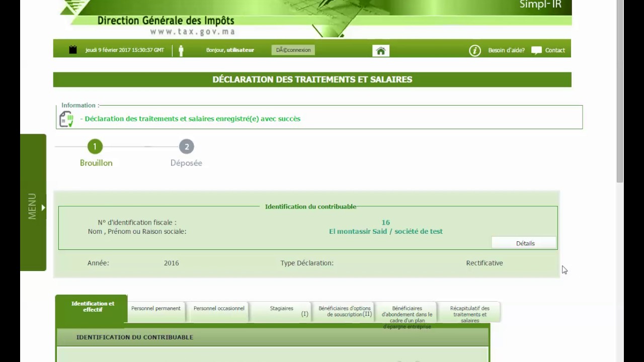
Task: Click the year value 2016
Action: coord(171,263)
